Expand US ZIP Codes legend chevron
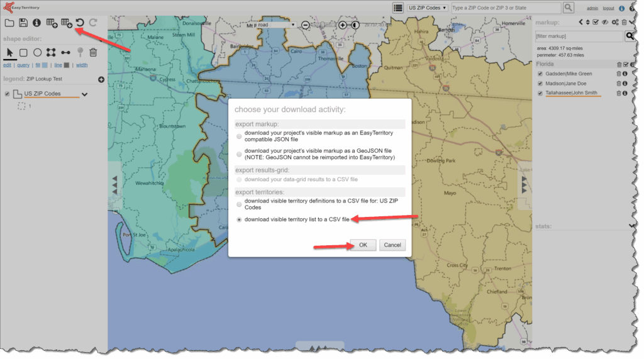The width and height of the screenshot is (644, 359). pyautogui.click(x=85, y=94)
